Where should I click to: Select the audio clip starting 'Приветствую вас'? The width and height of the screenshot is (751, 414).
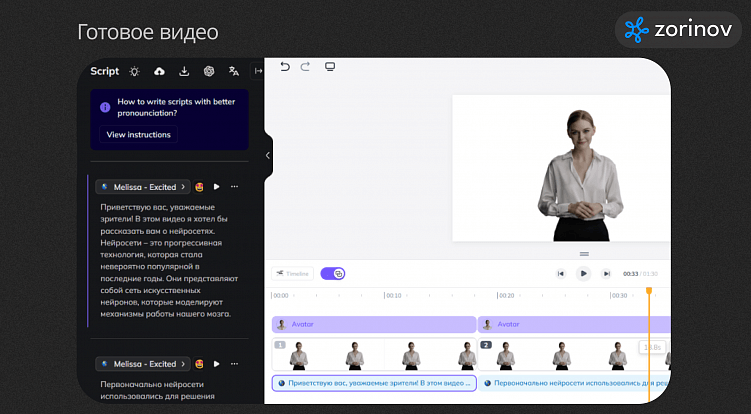coord(374,383)
